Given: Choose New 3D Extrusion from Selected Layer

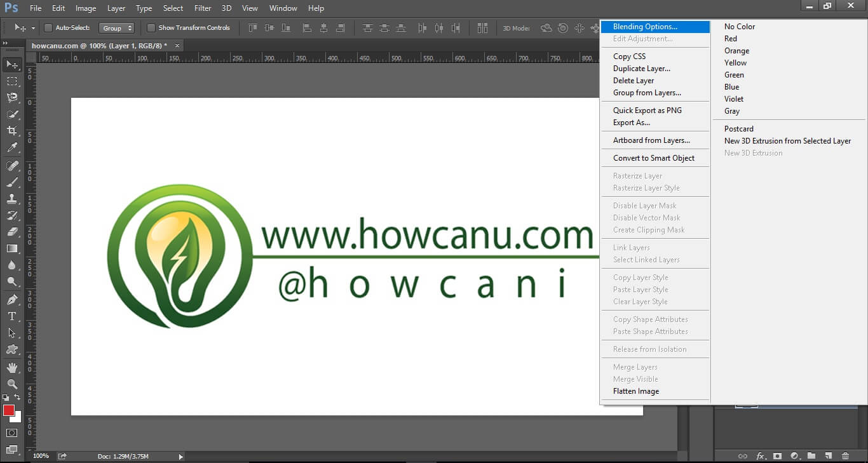Looking at the screenshot, I should pos(789,141).
